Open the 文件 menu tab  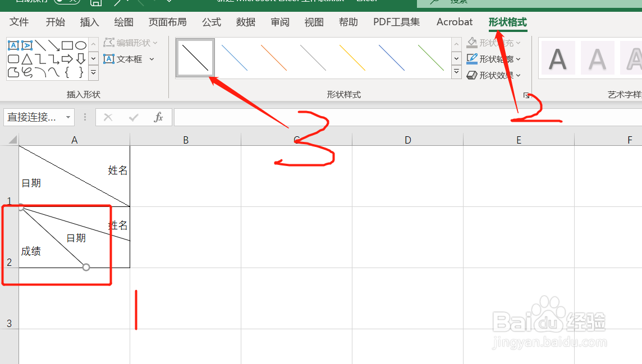(19, 22)
